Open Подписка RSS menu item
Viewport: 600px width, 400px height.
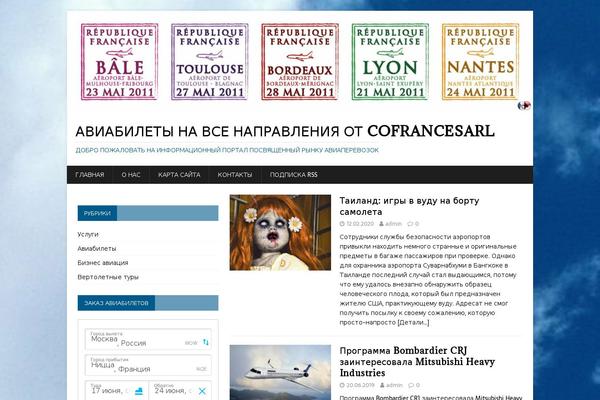coord(293,175)
